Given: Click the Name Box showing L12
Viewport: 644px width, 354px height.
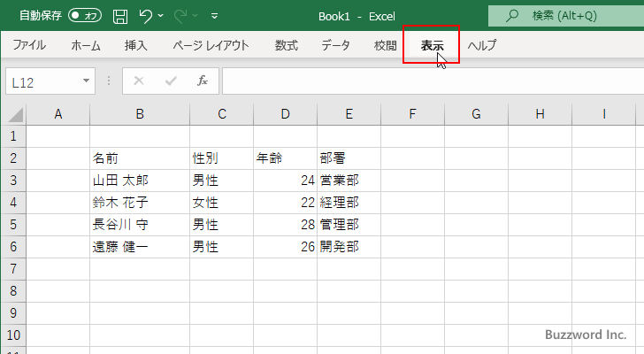Looking at the screenshot, I should point(42,81).
